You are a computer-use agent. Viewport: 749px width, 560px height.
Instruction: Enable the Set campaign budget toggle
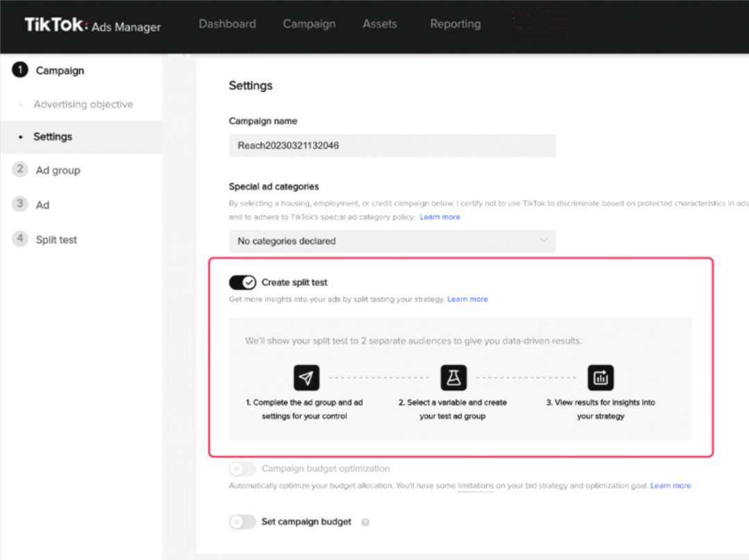(x=243, y=522)
